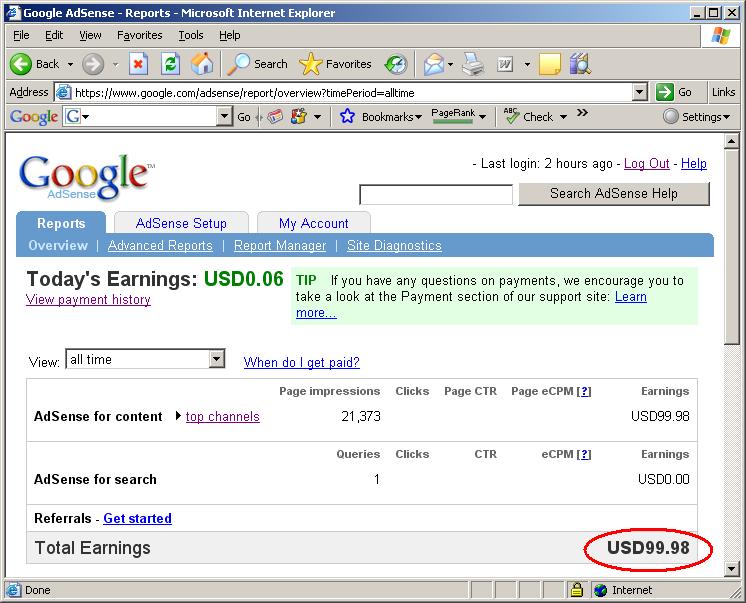Screen dimensions: 746x603
Task: Click green Go arrow next to address
Action: point(665,92)
